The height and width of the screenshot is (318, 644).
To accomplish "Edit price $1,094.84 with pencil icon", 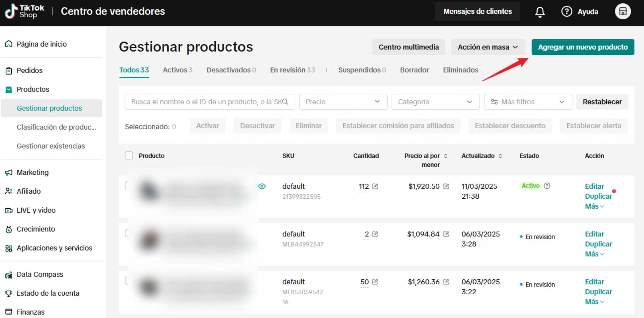I will (x=446, y=234).
